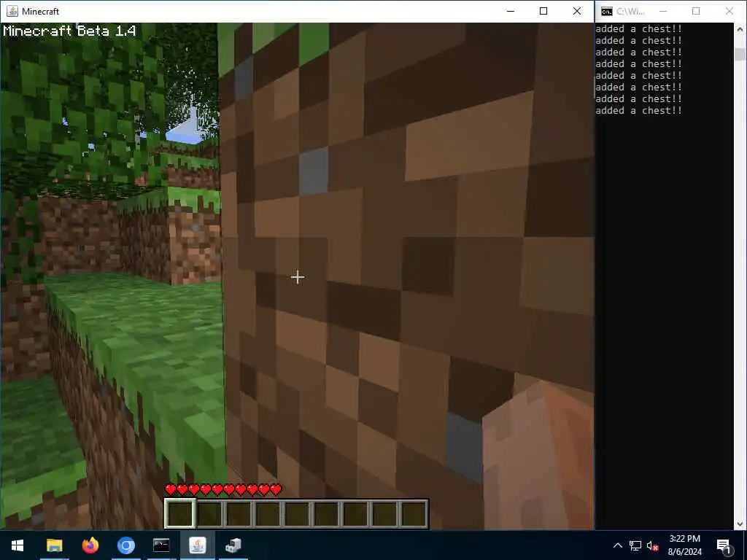Click the Minecraft window title text

(41, 11)
